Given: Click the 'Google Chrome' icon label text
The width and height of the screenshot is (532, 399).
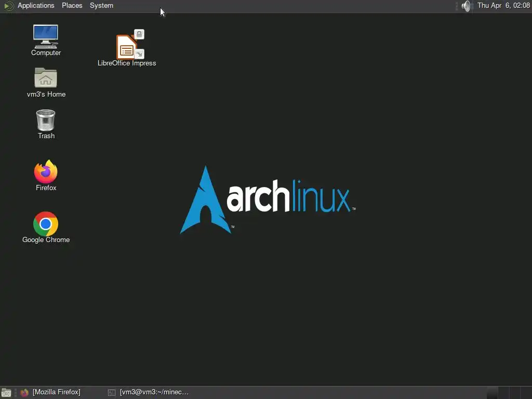Looking at the screenshot, I should click(x=46, y=240).
